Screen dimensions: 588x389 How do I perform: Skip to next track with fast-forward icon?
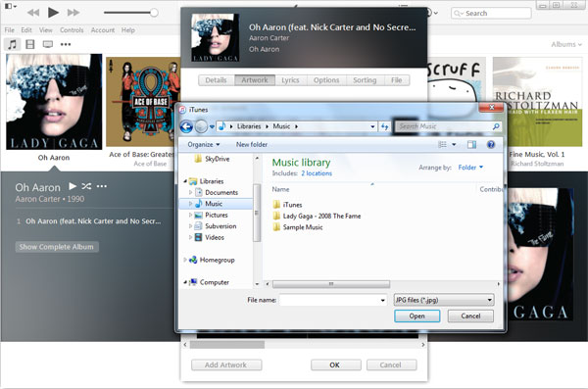click(73, 13)
